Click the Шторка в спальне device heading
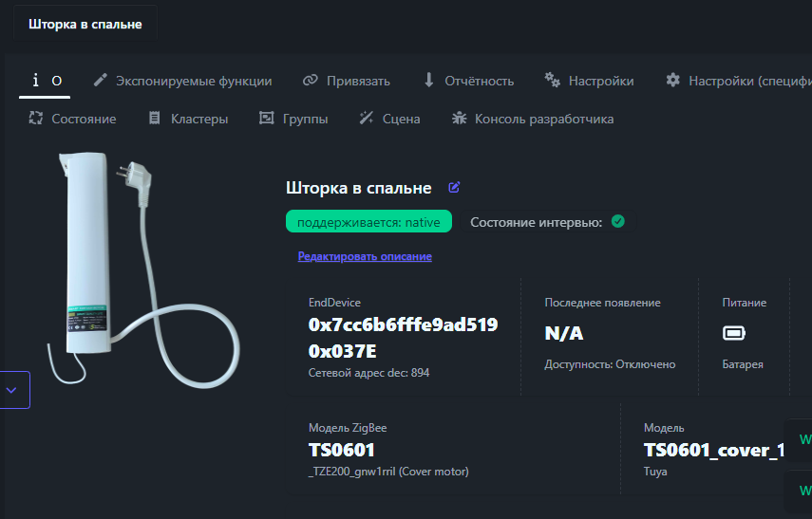 click(358, 188)
